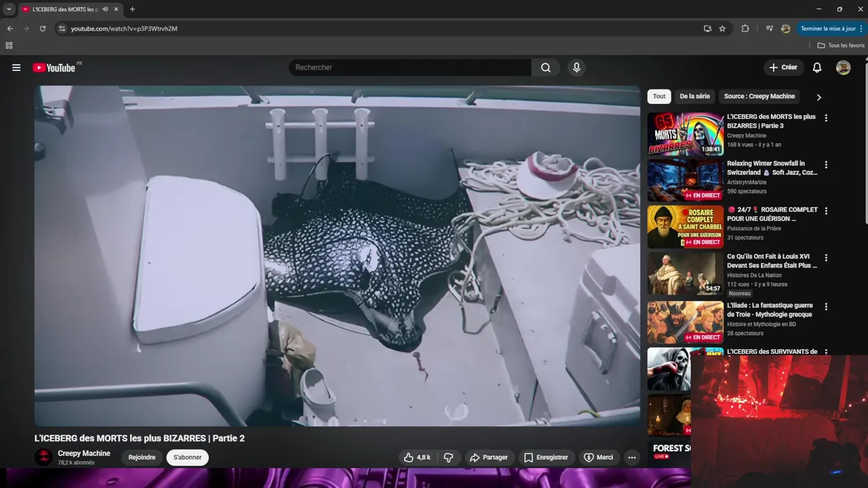Open media controls icon in Chrome toolbar
Screen dimensions: 868x488
(x=769, y=28)
